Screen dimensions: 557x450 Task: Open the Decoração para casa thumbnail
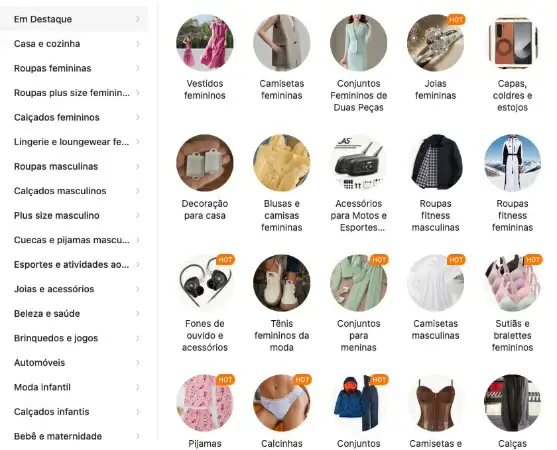point(205,163)
